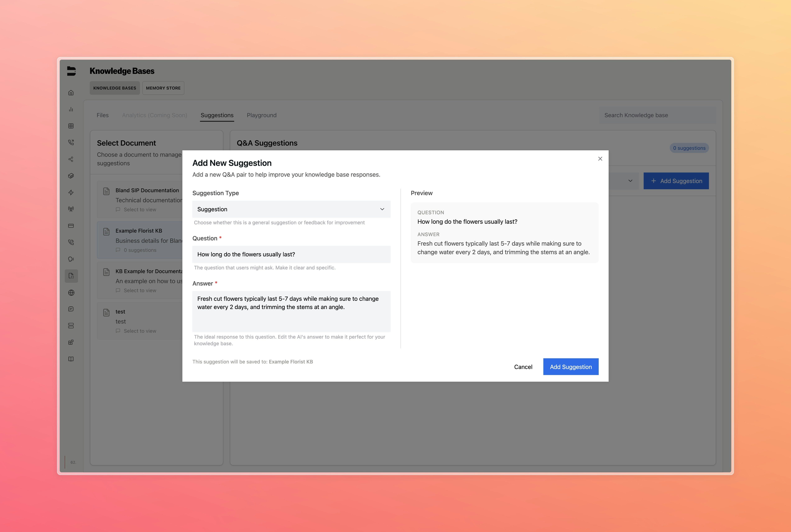Open the lightning bolt events icon

click(71, 192)
